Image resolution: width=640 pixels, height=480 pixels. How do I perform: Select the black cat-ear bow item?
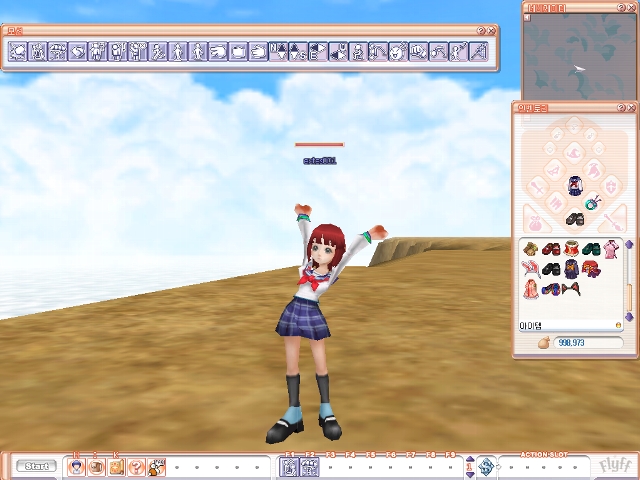[571, 289]
